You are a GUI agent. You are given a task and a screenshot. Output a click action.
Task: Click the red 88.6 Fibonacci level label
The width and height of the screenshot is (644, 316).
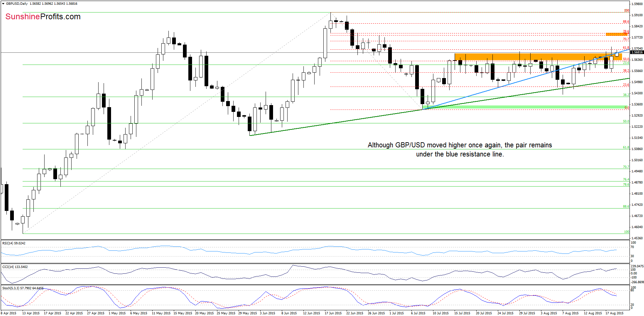point(626,22)
